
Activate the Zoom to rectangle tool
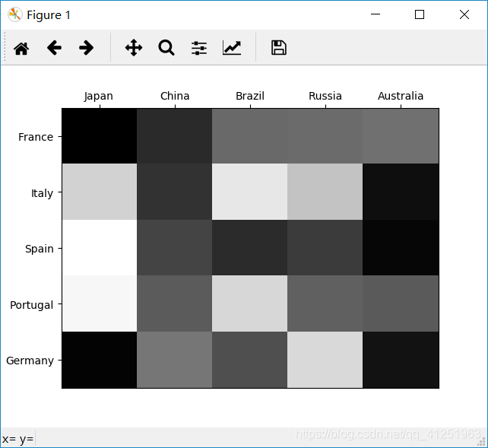166,48
